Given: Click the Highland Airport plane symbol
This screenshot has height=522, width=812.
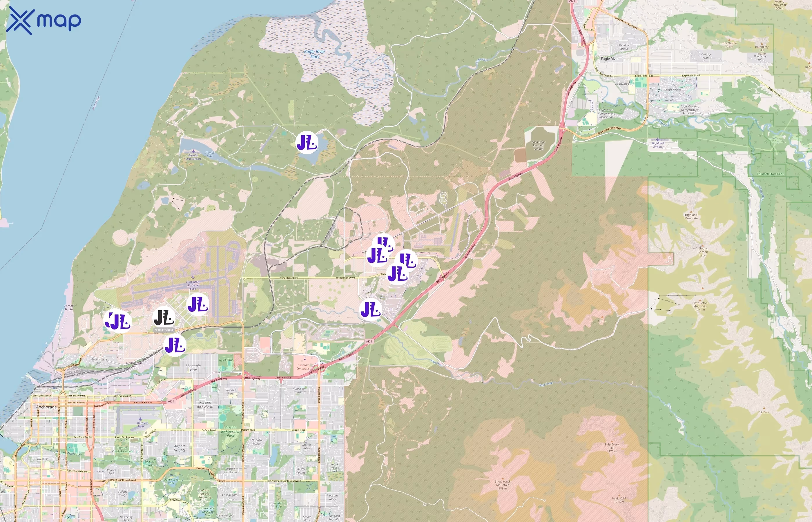Looking at the screenshot, I should tap(658, 139).
